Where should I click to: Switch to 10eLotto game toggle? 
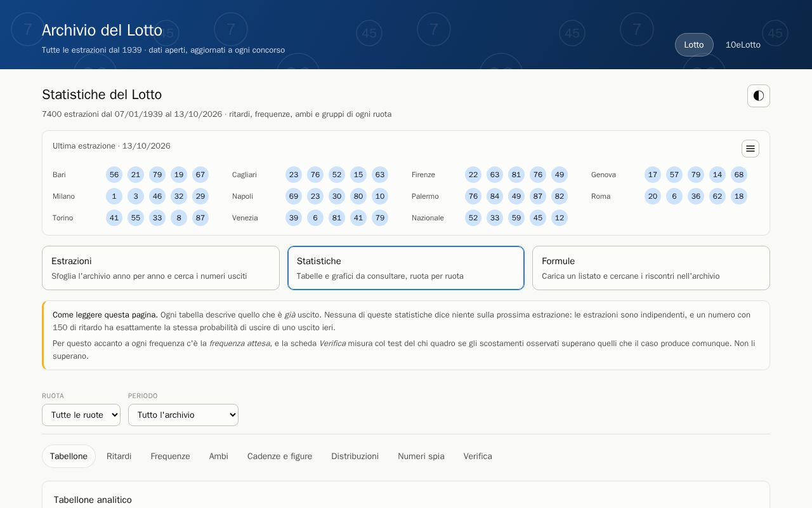[743, 44]
